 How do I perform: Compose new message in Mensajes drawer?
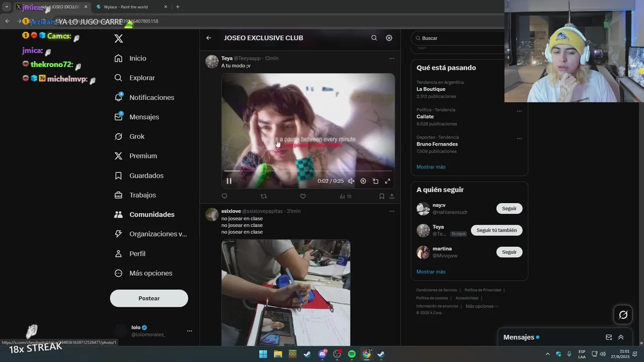(x=609, y=337)
